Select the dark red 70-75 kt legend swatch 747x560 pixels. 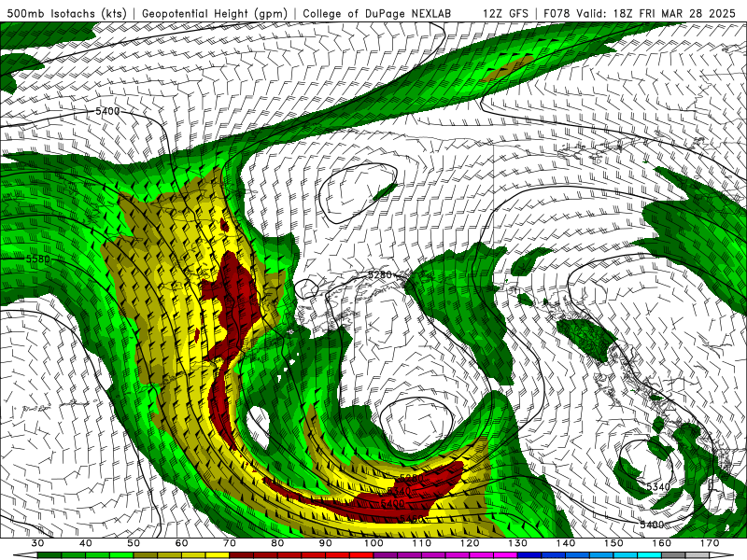242,555
